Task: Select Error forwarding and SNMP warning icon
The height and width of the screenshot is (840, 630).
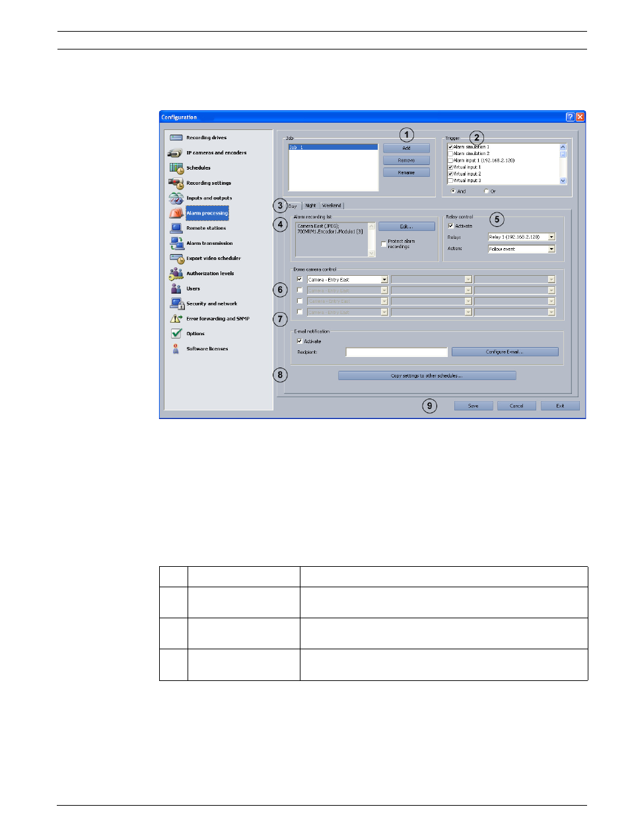Action: [x=176, y=319]
